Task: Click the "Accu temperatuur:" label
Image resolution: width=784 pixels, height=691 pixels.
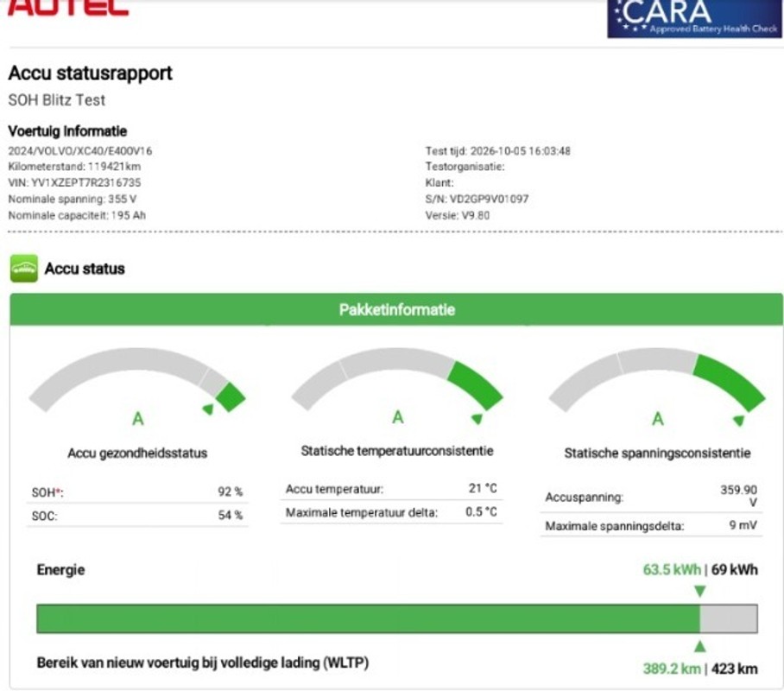Action: pos(334,489)
